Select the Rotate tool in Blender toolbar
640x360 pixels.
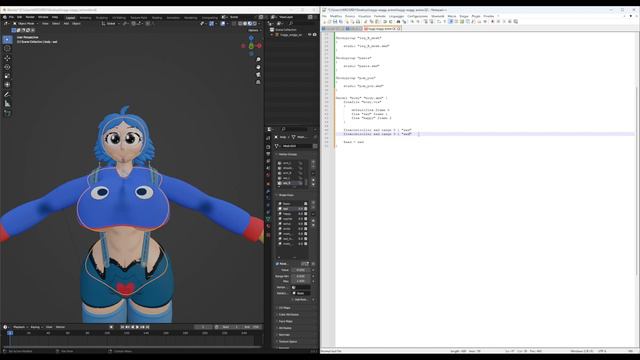pyautogui.click(x=7, y=67)
